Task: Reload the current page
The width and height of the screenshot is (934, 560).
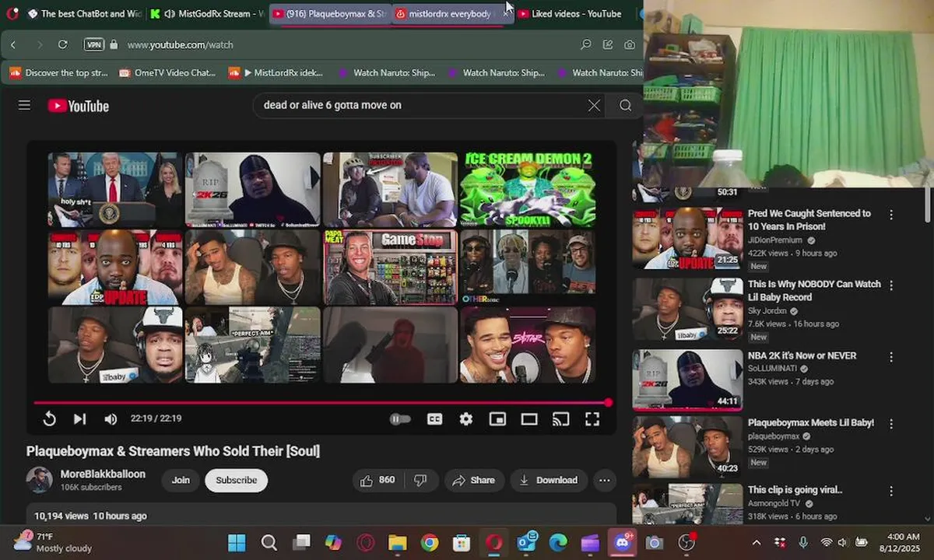Action: pyautogui.click(x=62, y=44)
